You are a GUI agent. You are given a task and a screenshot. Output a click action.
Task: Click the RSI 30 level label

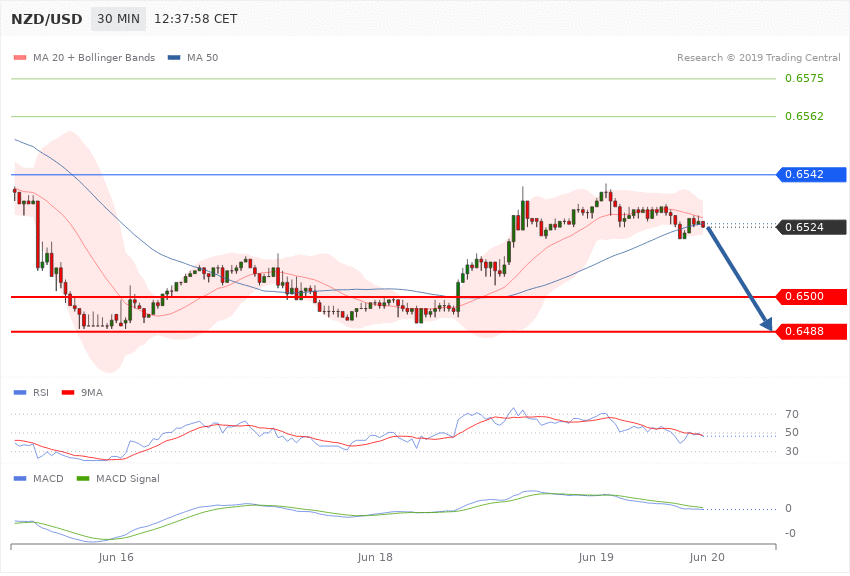[x=791, y=451]
